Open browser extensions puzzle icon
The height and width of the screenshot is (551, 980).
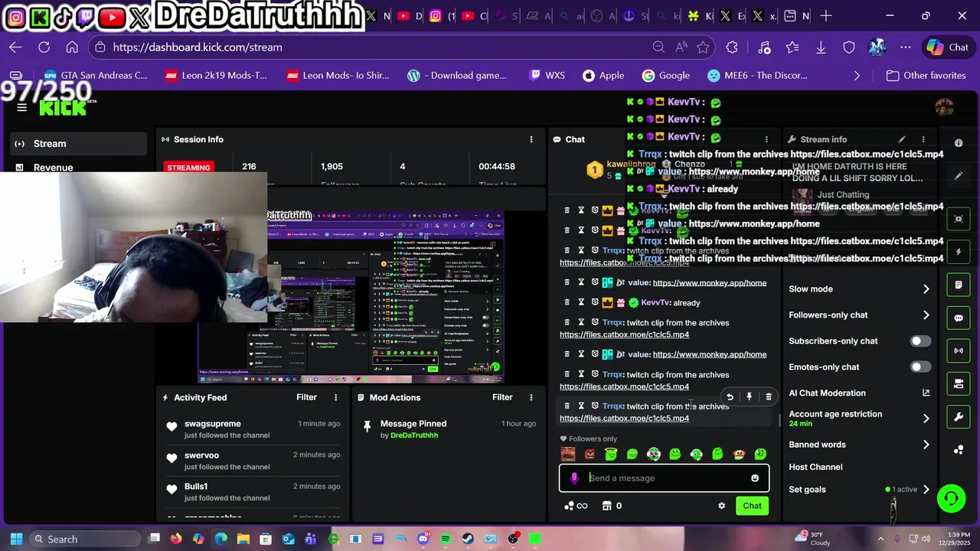click(x=732, y=47)
